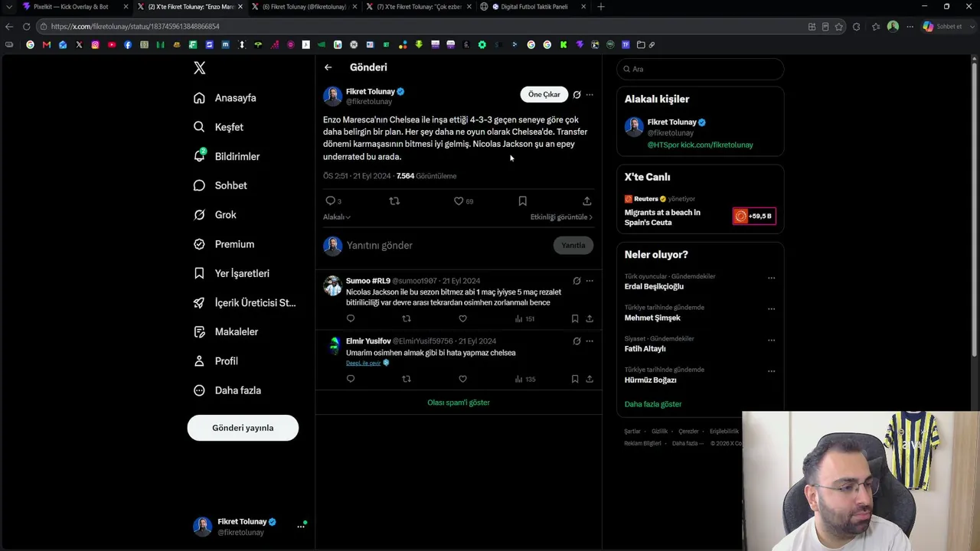Open options for Mehmet Şimşek trend

click(771, 309)
